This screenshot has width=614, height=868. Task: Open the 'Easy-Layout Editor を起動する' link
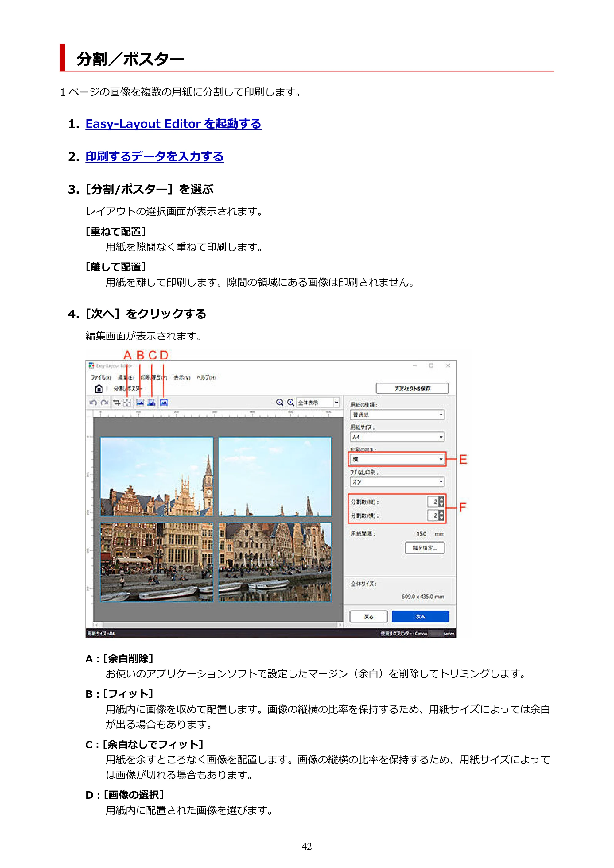pos(173,124)
